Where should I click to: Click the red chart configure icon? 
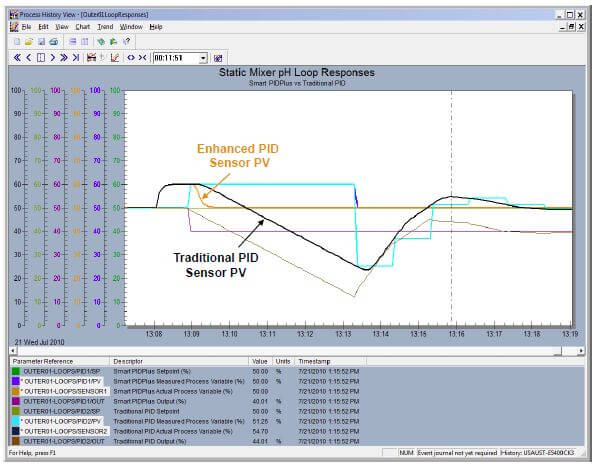[91, 58]
